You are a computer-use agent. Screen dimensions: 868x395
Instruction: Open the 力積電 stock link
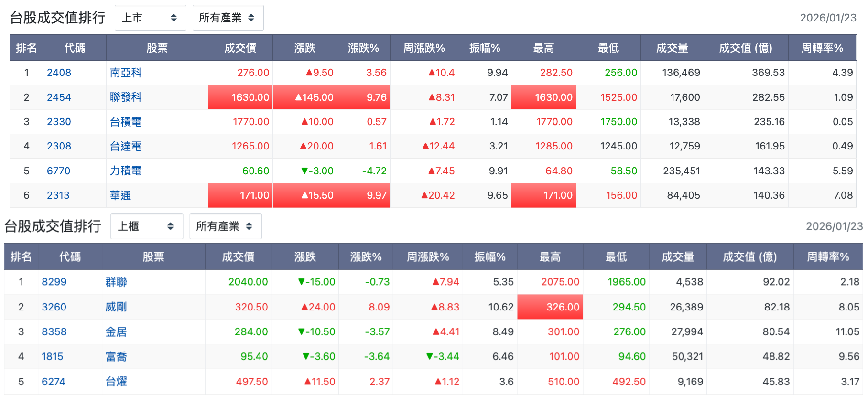pos(126,171)
